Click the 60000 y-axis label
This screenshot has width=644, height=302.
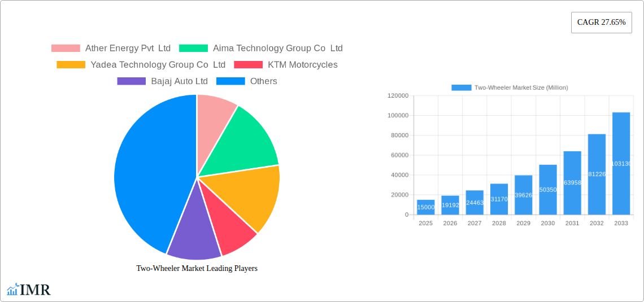click(x=399, y=155)
